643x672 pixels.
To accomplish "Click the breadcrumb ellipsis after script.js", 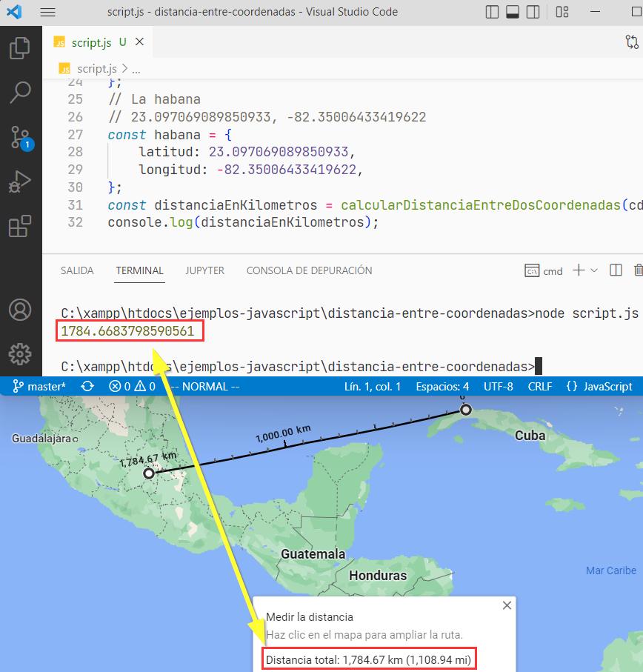I will pyautogui.click(x=136, y=70).
